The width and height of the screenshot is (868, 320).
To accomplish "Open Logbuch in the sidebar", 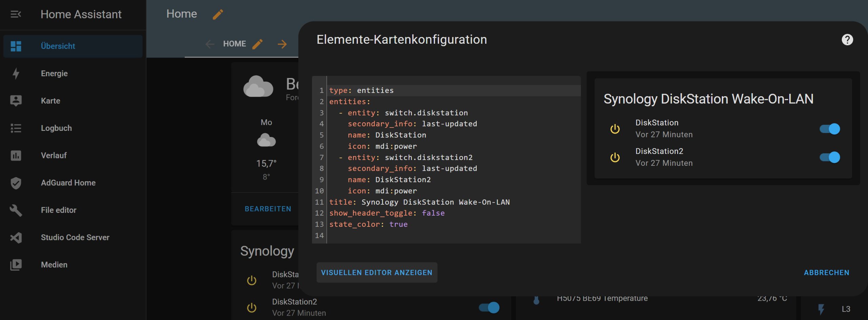I will [x=56, y=128].
